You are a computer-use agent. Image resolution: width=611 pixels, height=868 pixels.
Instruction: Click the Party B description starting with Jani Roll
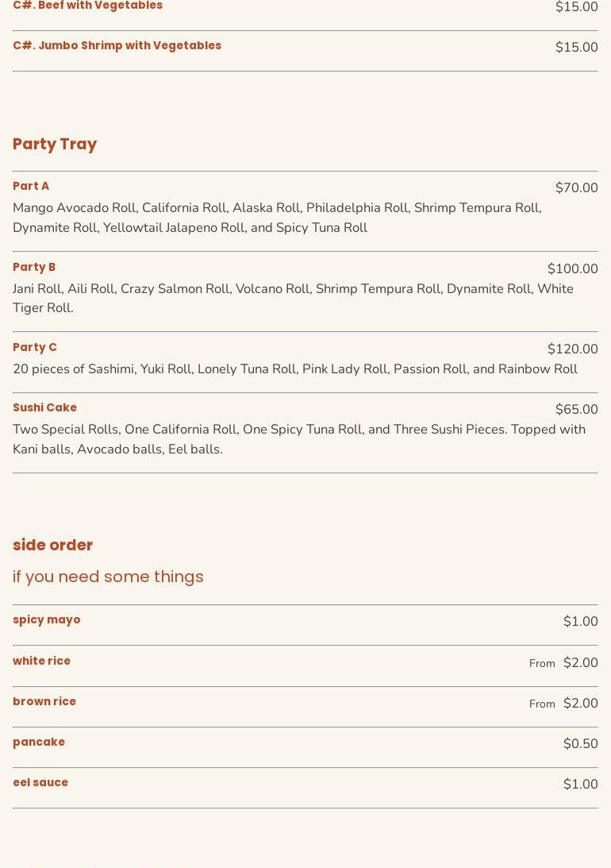[x=293, y=298]
